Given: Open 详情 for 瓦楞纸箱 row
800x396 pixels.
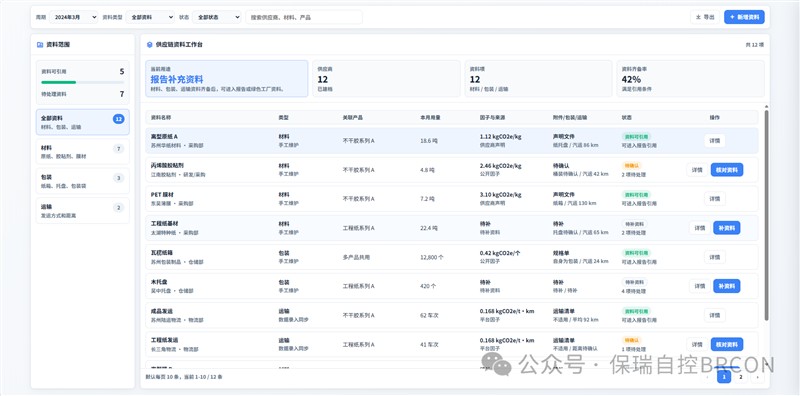Looking at the screenshot, I should 715,257.
